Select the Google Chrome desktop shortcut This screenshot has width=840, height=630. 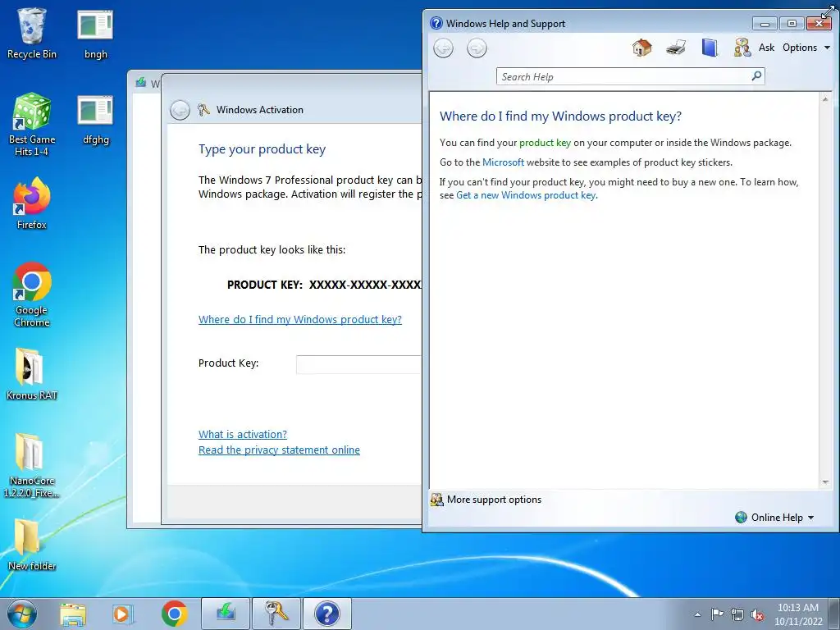pyautogui.click(x=32, y=294)
